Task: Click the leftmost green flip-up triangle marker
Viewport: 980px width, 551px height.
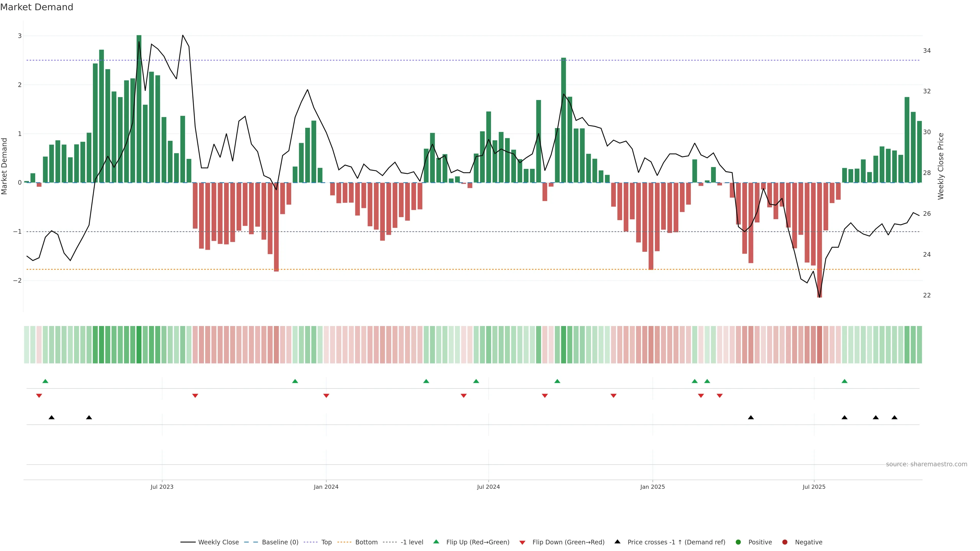Action: coord(45,381)
